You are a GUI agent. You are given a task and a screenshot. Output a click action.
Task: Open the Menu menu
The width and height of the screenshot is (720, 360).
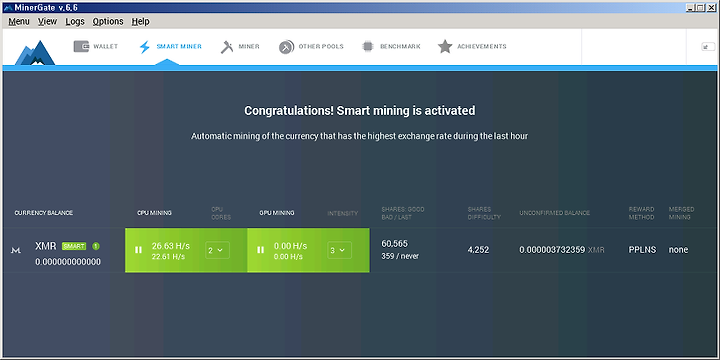[x=19, y=22]
